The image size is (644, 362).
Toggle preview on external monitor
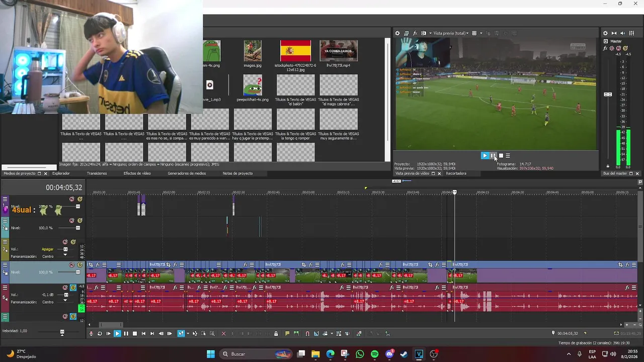(x=406, y=33)
